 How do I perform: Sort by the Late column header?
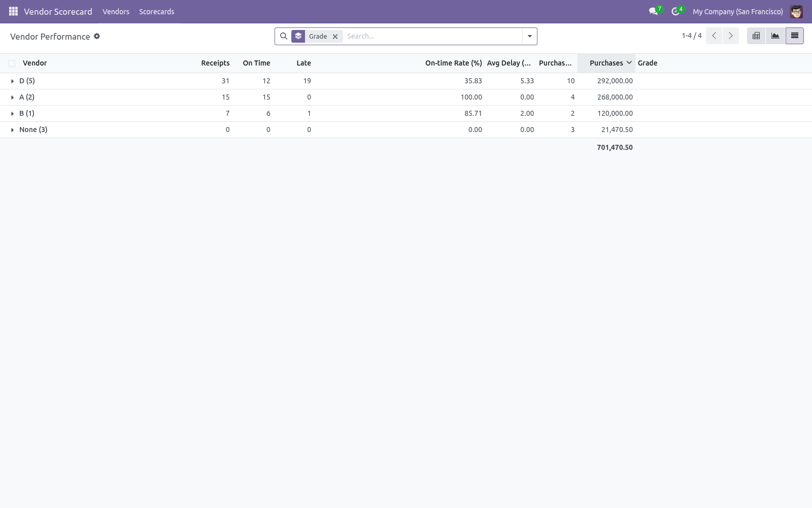303,63
